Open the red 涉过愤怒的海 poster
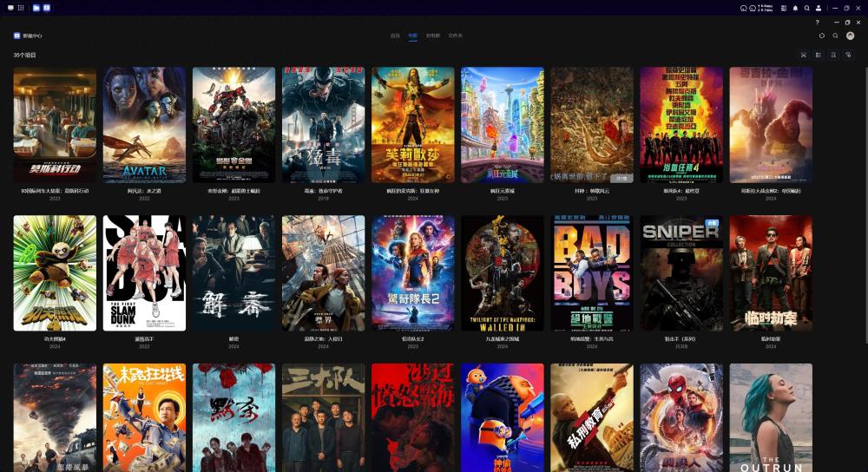 coord(413,418)
